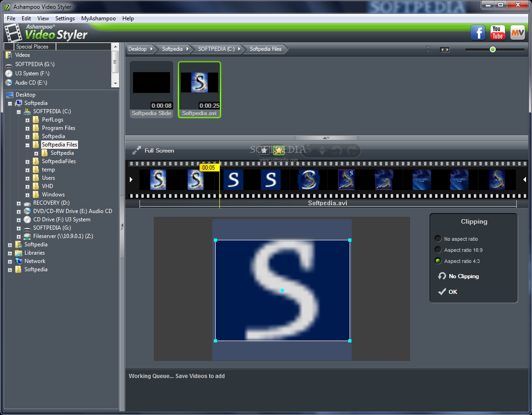Select No aspect ratio option

click(x=438, y=239)
